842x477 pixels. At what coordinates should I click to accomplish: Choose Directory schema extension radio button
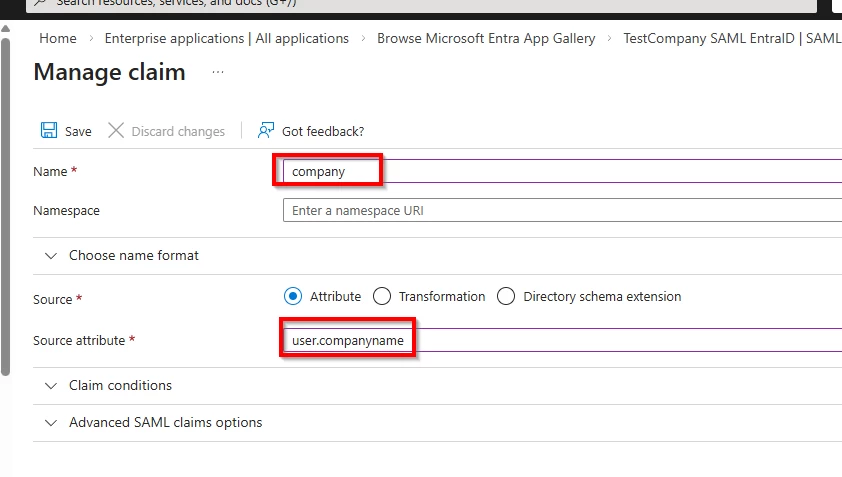(506, 296)
